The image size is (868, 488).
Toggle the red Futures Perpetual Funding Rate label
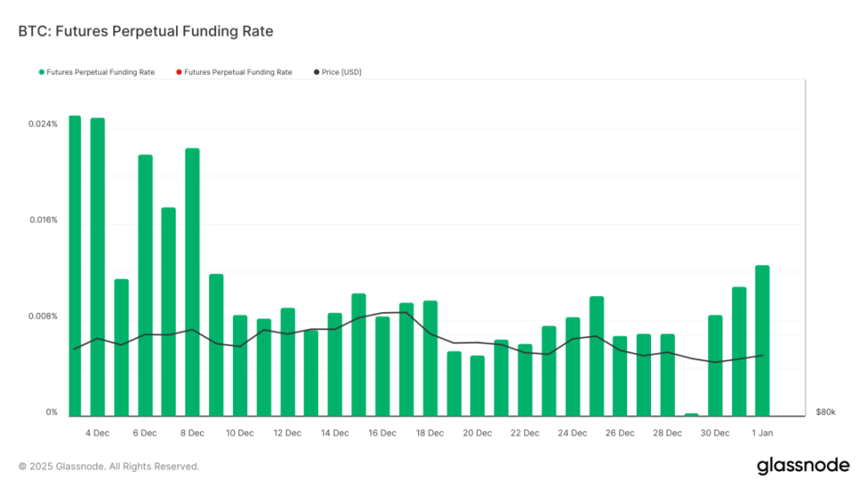[238, 72]
